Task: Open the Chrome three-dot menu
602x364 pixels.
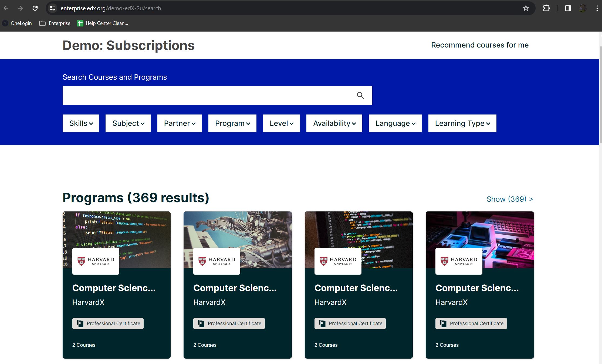Action: pyautogui.click(x=597, y=8)
